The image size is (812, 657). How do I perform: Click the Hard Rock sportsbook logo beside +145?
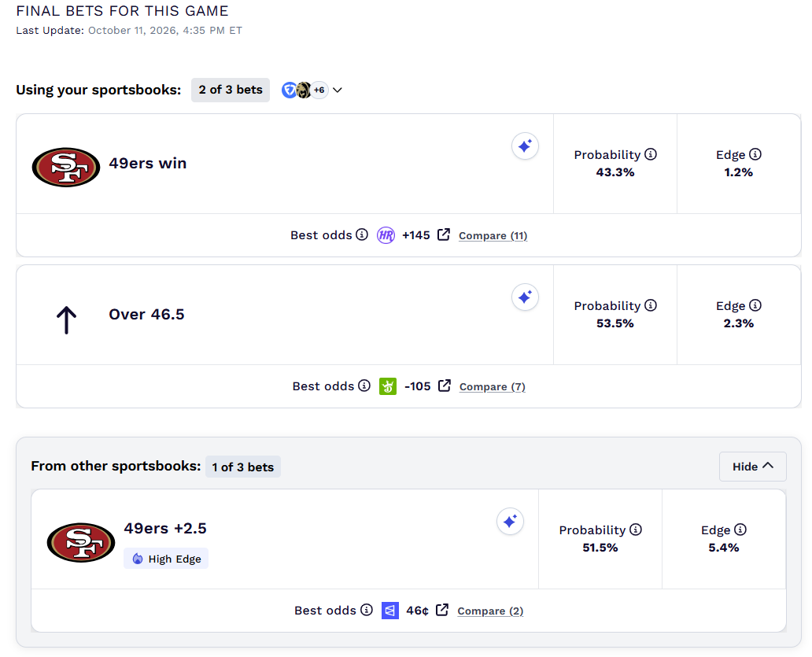[x=386, y=235]
